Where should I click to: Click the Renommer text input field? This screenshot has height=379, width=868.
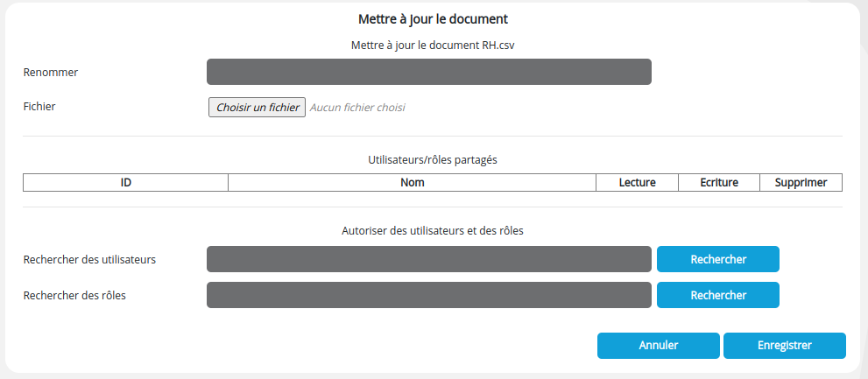click(428, 72)
